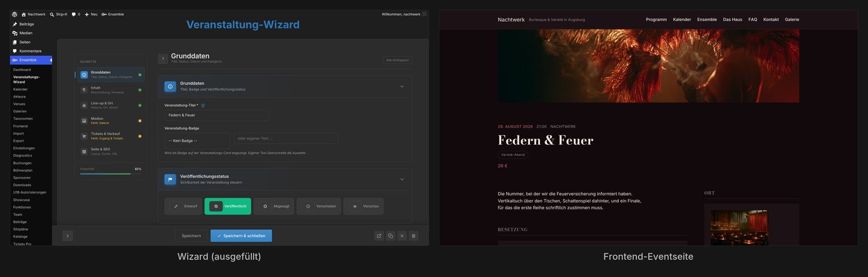Select Medien step with missing gallery
868x277 pixels.
click(111, 121)
